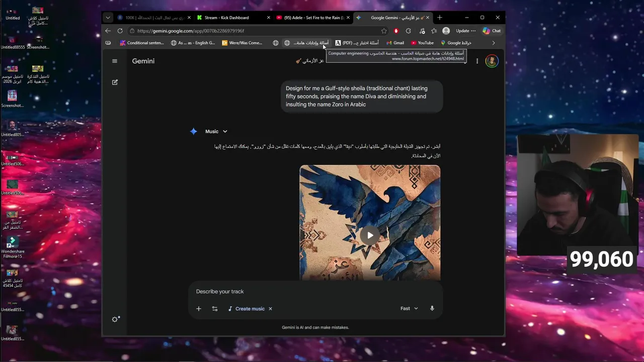Screen dimensions: 644x362
Task: Close the Adele YouTube tab
Action: pos(348,18)
